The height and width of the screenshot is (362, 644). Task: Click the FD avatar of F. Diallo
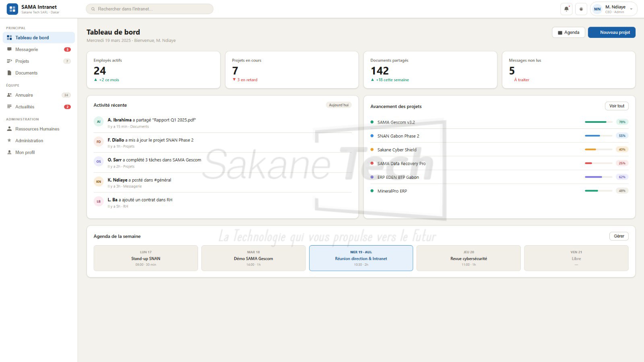(x=99, y=142)
